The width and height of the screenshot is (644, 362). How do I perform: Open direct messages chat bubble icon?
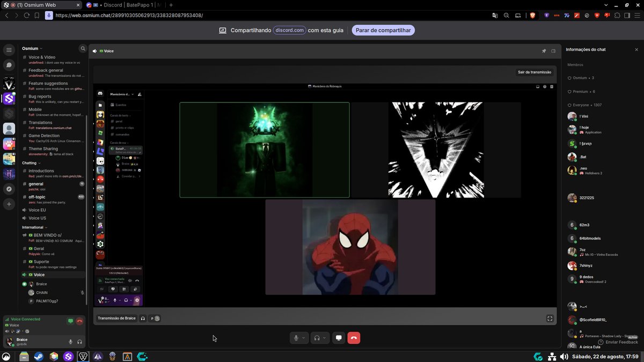point(9,65)
